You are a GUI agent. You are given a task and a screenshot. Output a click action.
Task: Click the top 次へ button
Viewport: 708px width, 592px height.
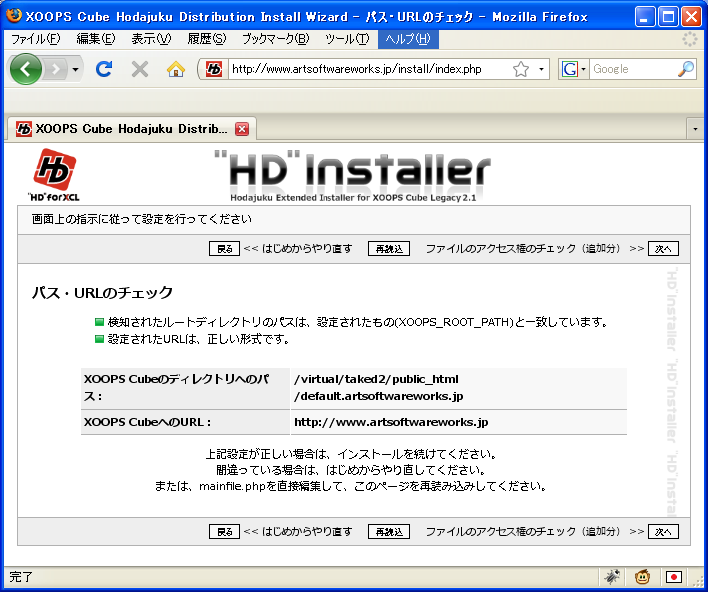(x=663, y=249)
